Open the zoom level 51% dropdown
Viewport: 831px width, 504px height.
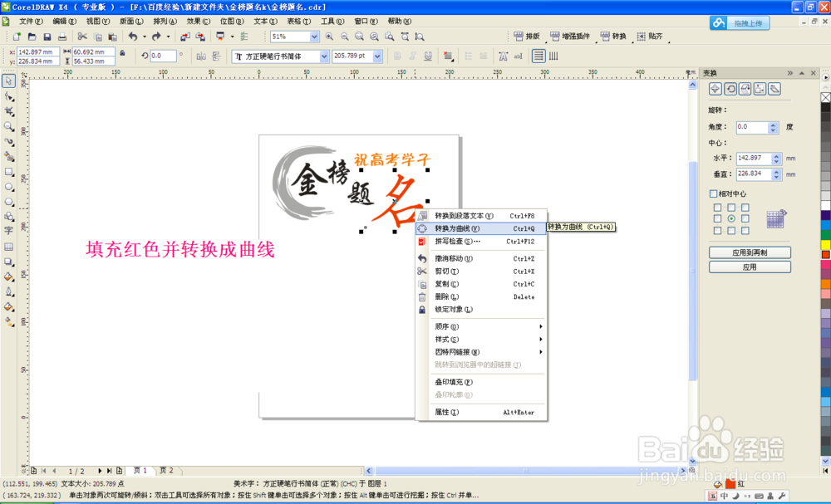314,37
